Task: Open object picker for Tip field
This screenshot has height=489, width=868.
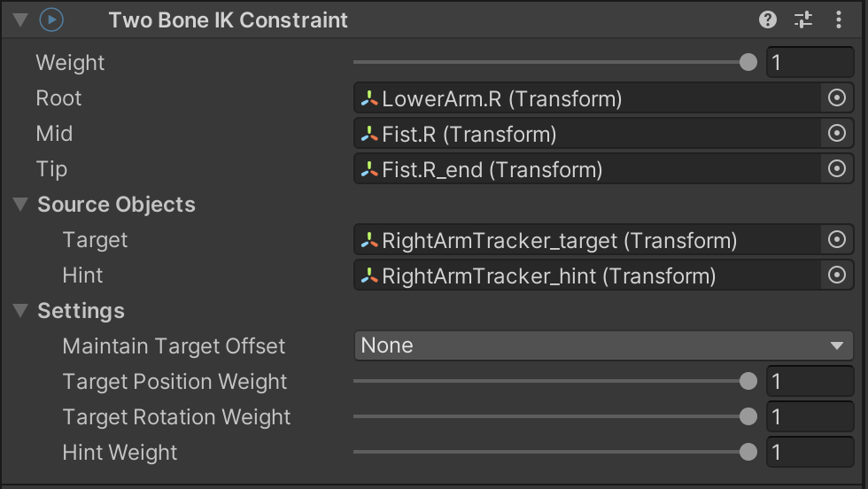Action: (836, 169)
